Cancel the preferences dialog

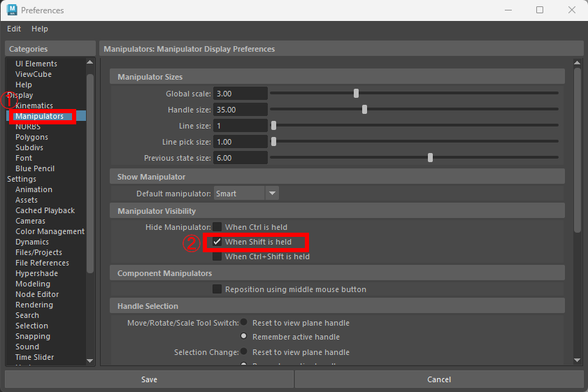click(438, 379)
